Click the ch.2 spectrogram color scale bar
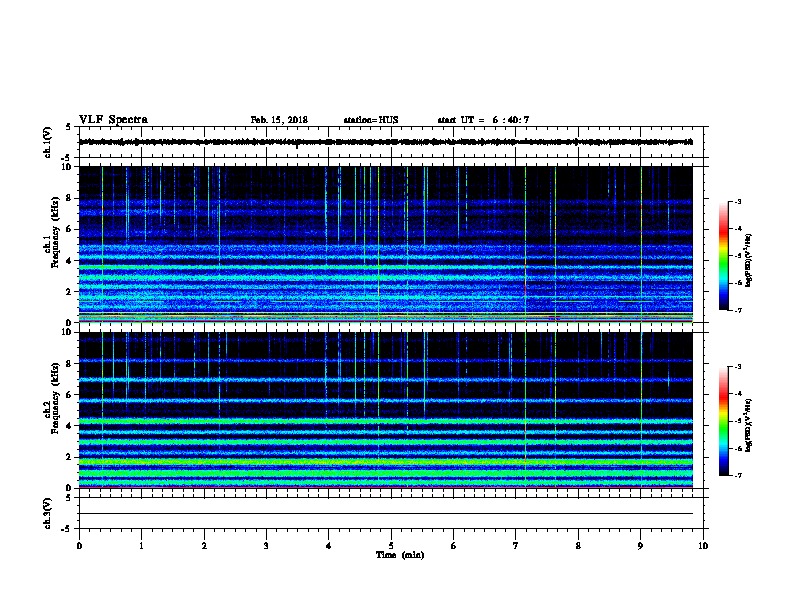792x612 pixels. click(724, 421)
